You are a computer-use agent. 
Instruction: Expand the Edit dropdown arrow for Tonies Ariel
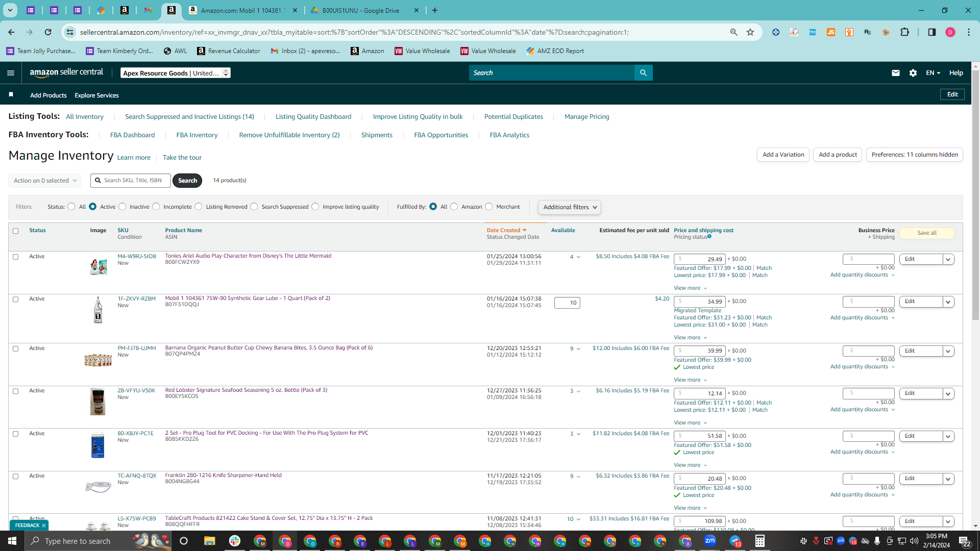click(948, 259)
